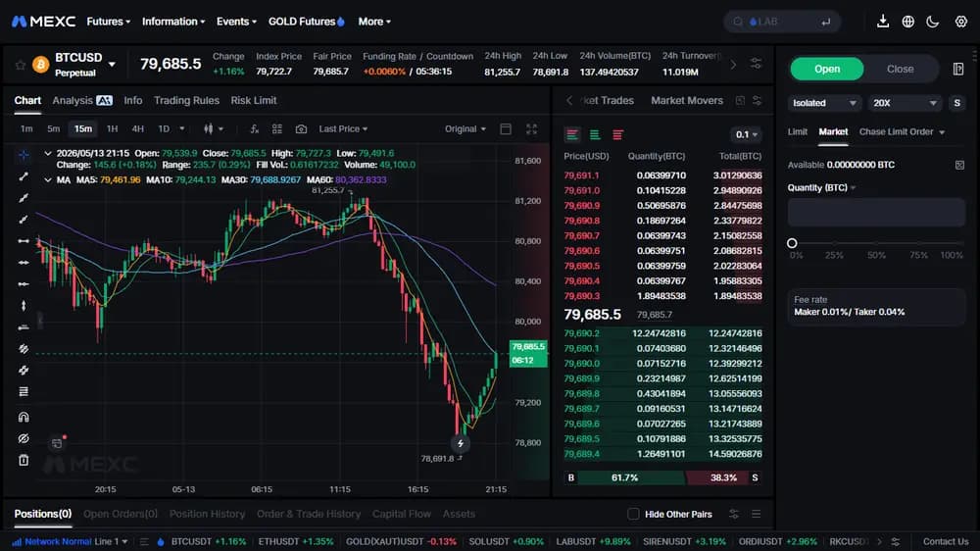This screenshot has height=551, width=980.
Task: Open the Chase Limit Order dropdown
Action: point(902,132)
